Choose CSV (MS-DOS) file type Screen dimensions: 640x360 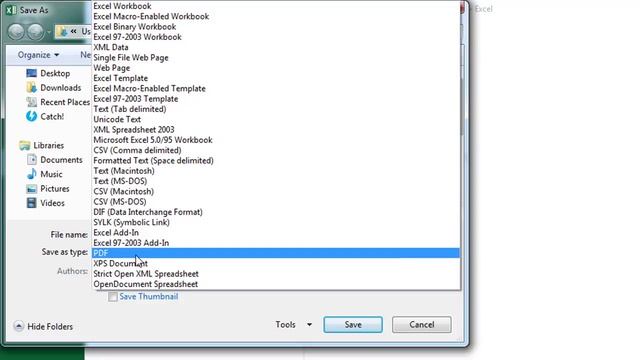[x=276, y=202]
